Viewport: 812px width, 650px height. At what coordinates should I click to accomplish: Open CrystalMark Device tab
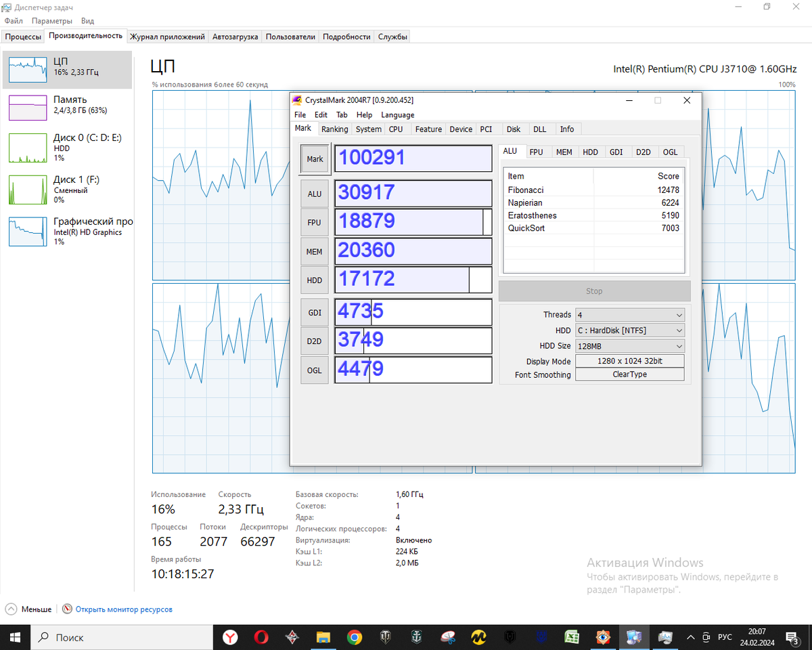tap(461, 129)
